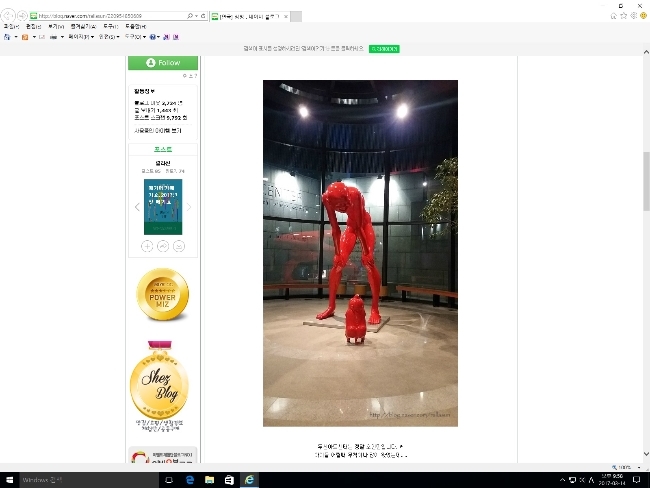Click the green button in notification bar

(384, 49)
